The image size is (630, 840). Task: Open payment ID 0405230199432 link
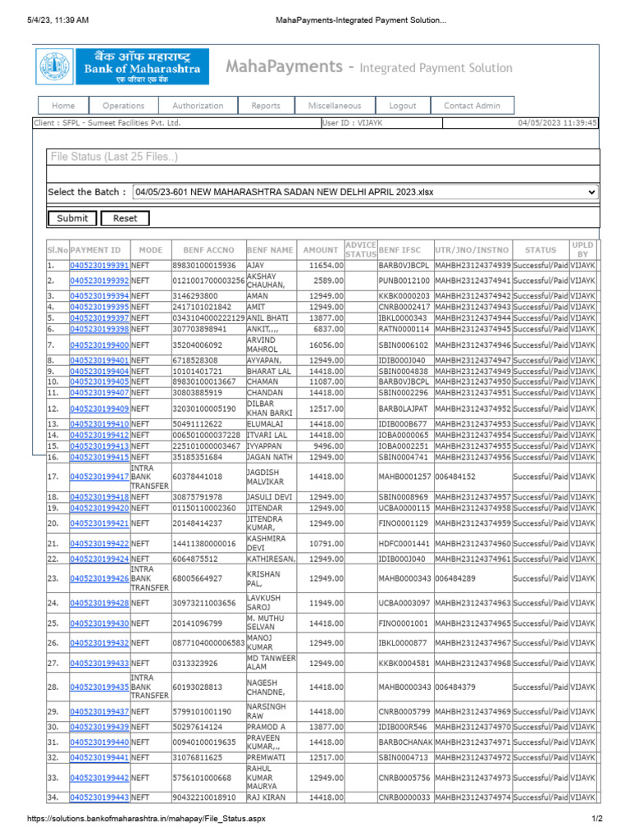99,643
